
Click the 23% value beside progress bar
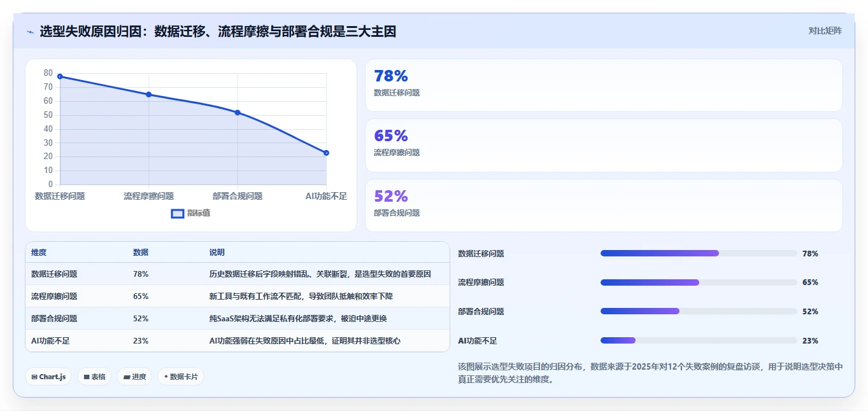tap(810, 341)
